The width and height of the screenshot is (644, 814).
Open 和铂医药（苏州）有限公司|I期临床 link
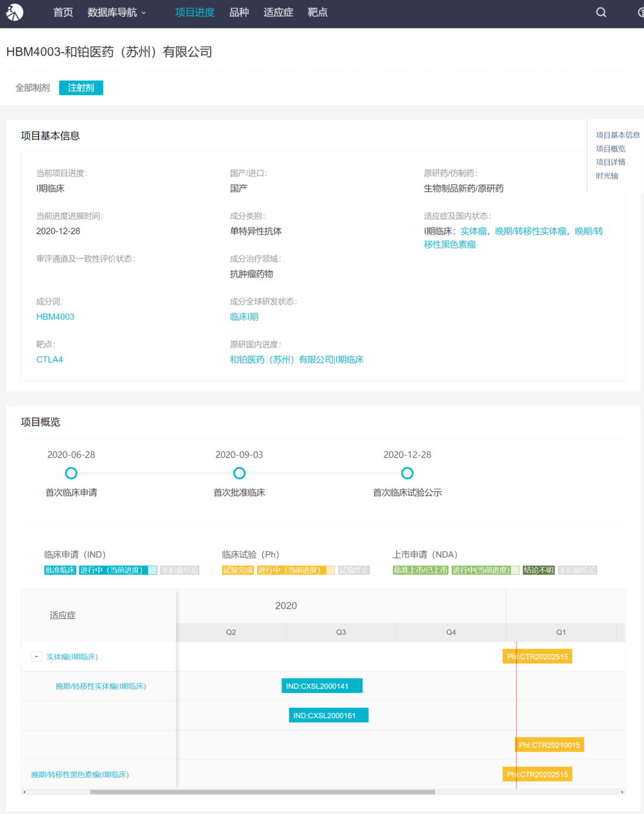(x=297, y=360)
